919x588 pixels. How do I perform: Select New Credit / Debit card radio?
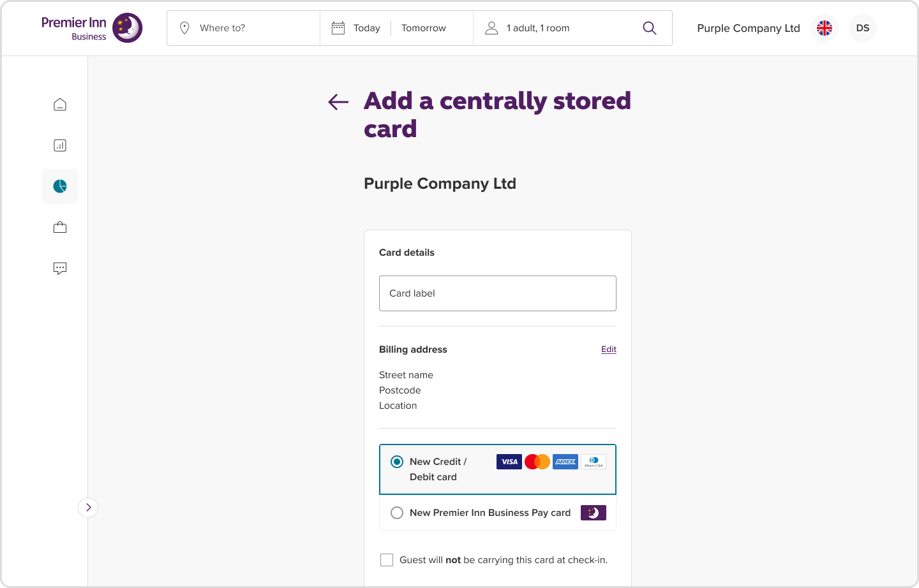click(397, 462)
